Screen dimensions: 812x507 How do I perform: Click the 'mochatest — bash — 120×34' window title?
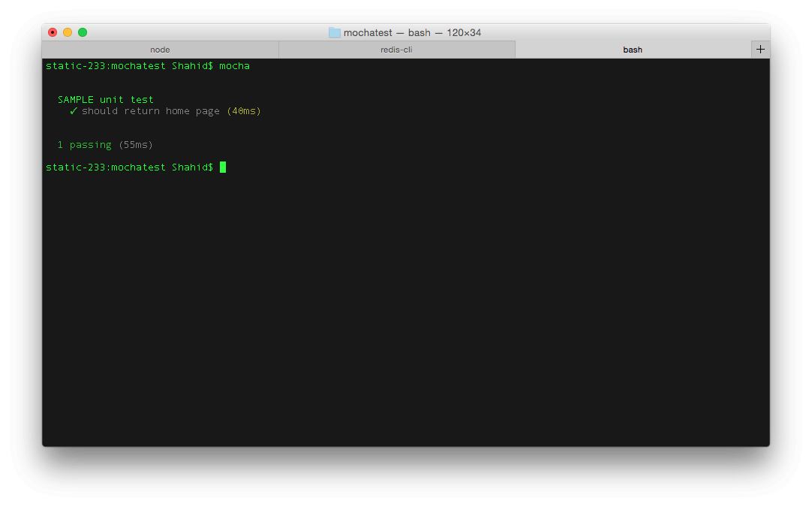click(x=412, y=32)
